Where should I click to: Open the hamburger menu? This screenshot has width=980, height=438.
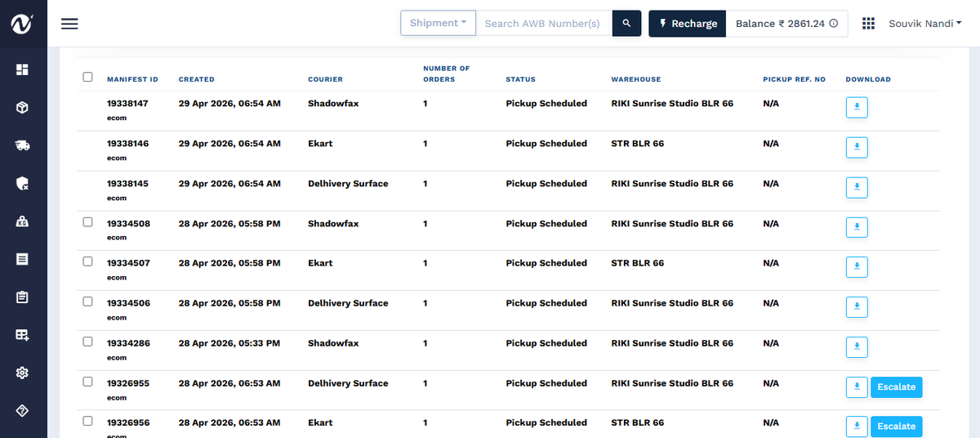69,24
